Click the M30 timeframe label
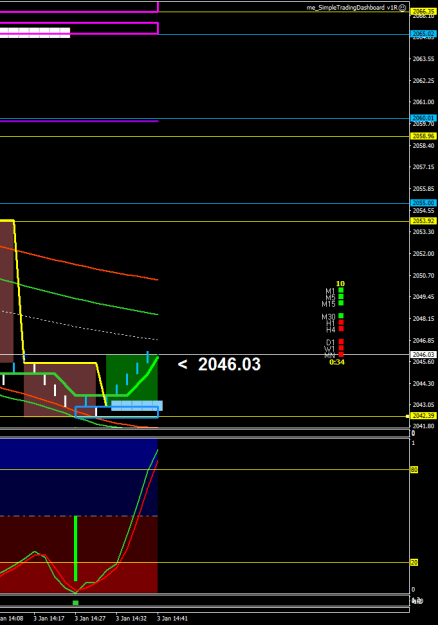 pyautogui.click(x=328, y=317)
